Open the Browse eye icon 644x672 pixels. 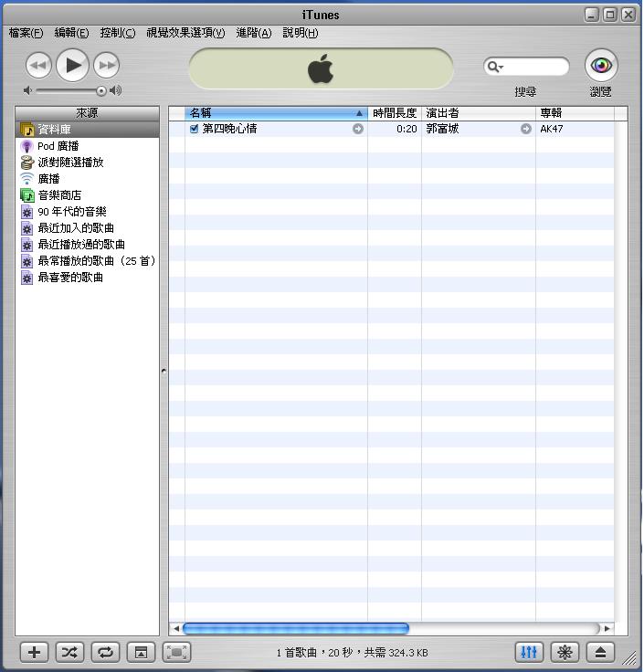point(600,66)
